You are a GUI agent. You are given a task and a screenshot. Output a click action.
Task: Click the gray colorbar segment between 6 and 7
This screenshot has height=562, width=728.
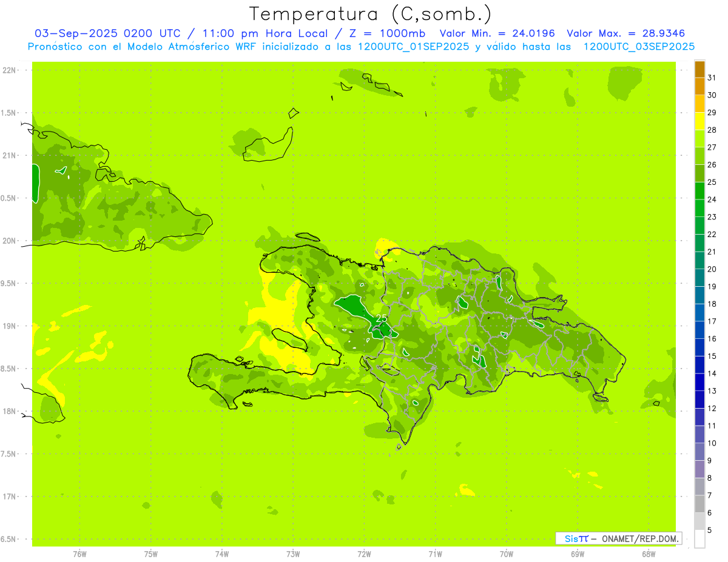point(699,504)
